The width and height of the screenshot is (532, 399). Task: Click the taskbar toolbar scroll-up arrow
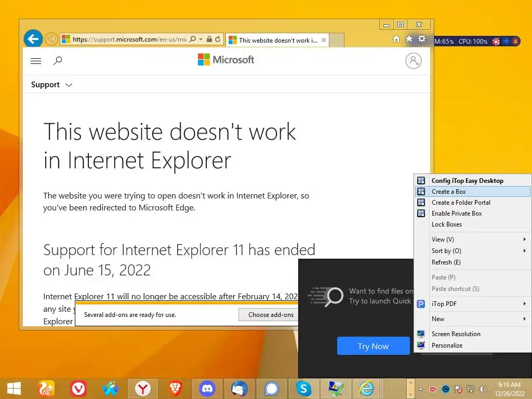410,383
